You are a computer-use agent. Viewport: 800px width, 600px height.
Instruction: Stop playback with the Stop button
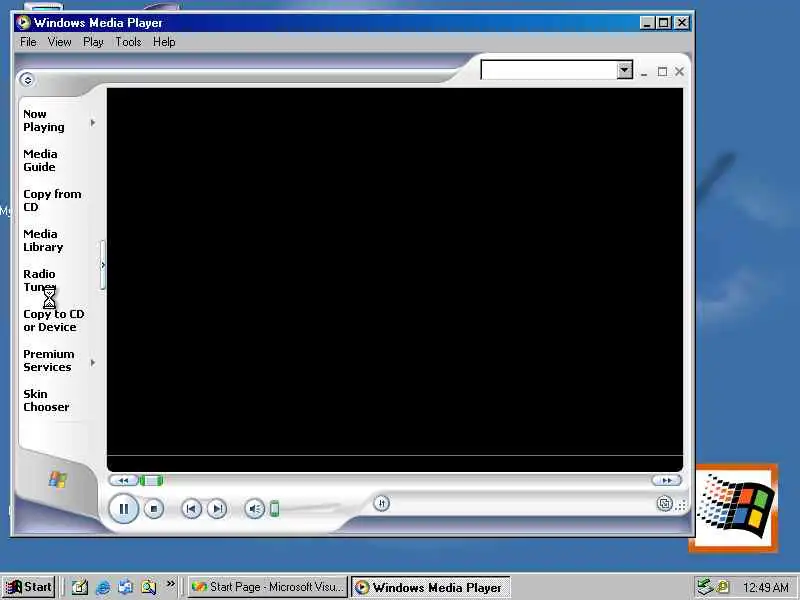pyautogui.click(x=154, y=509)
